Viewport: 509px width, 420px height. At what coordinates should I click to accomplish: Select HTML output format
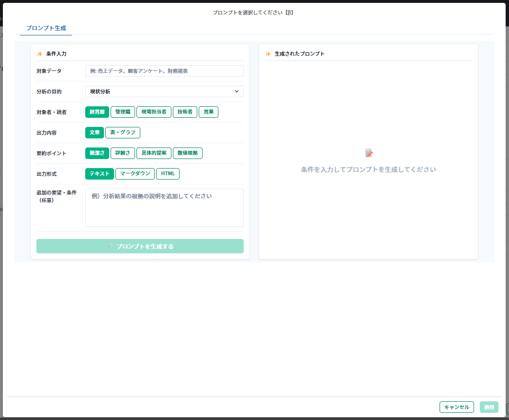coord(168,174)
